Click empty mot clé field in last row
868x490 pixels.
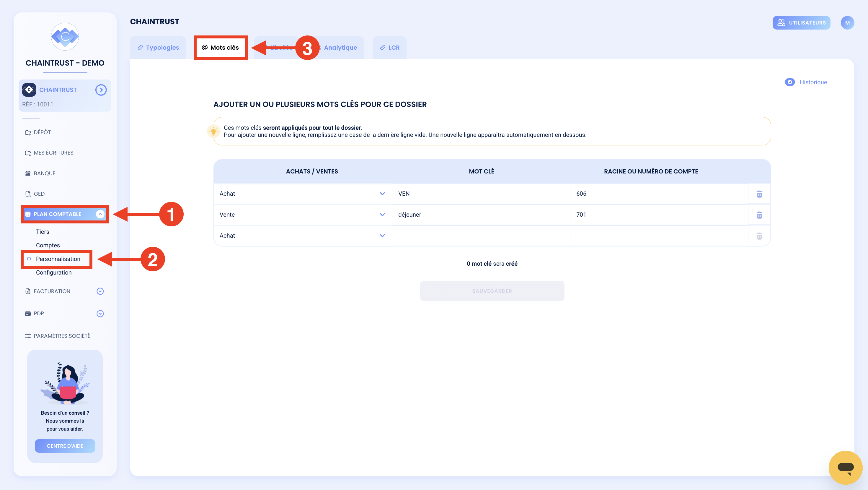481,235
